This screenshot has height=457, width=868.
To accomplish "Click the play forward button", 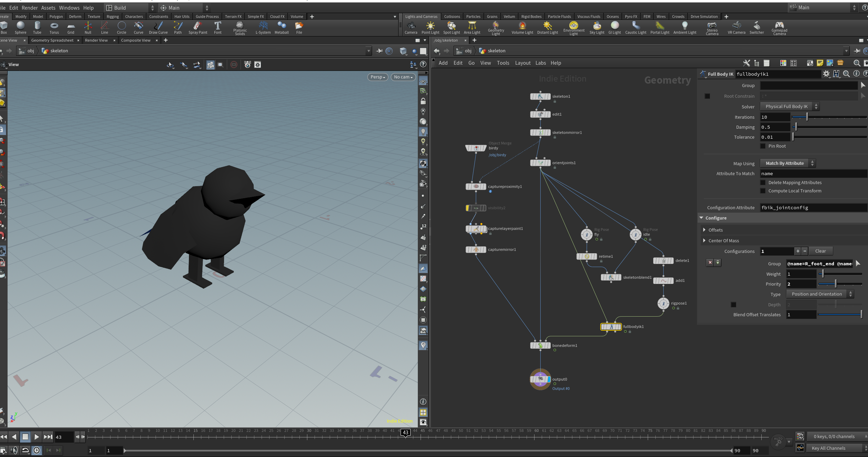I will (x=36, y=437).
